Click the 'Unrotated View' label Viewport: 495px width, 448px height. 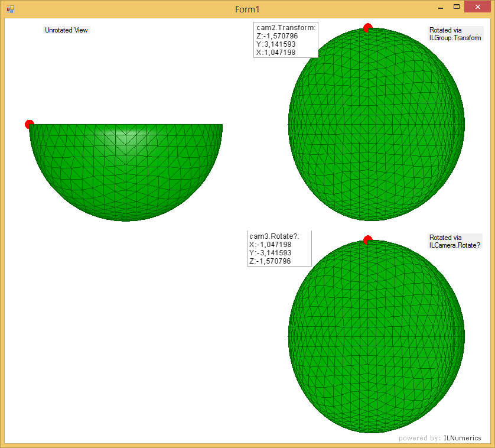click(x=66, y=30)
